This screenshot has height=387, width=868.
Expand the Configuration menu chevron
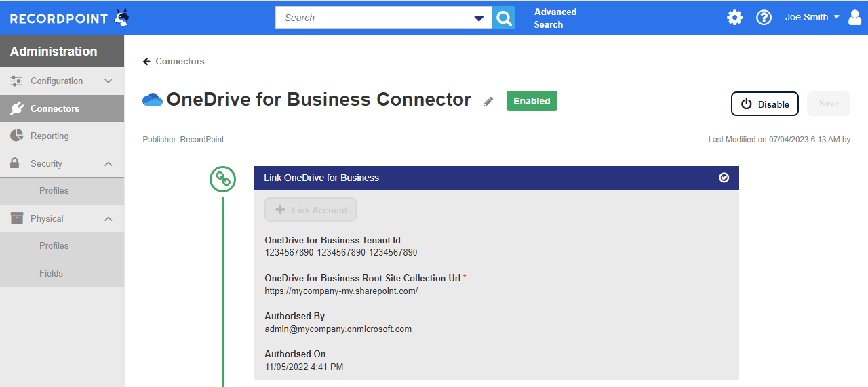(x=108, y=81)
